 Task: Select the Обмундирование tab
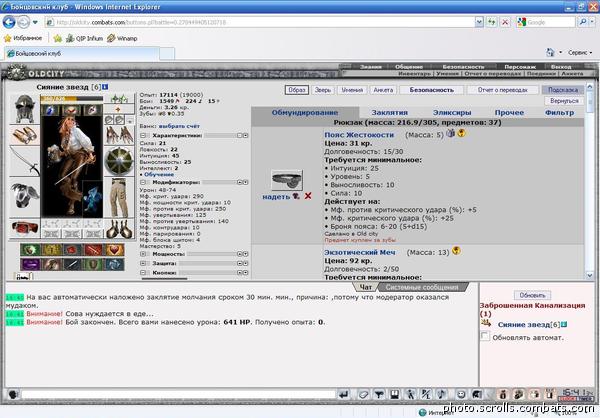305,113
